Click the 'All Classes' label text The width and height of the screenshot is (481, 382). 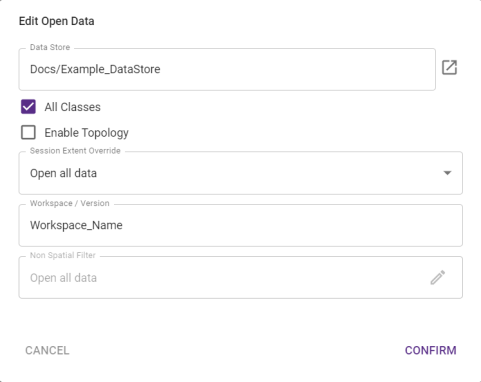(x=72, y=107)
